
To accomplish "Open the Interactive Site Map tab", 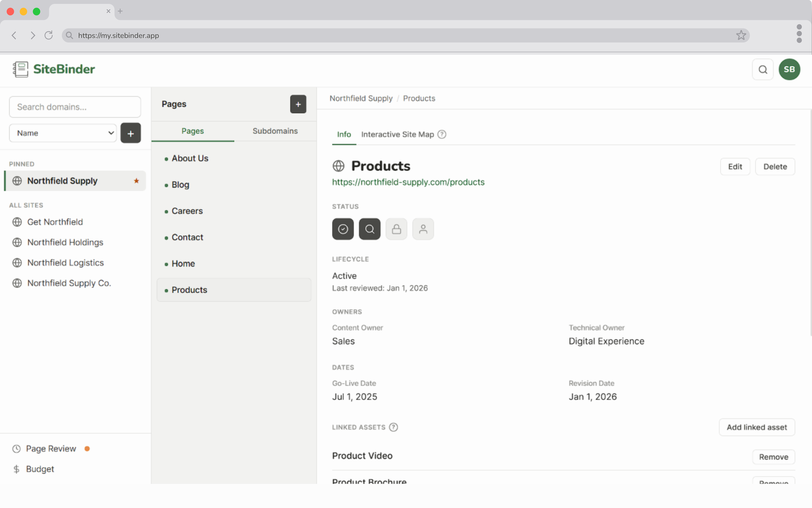I will coord(398,134).
